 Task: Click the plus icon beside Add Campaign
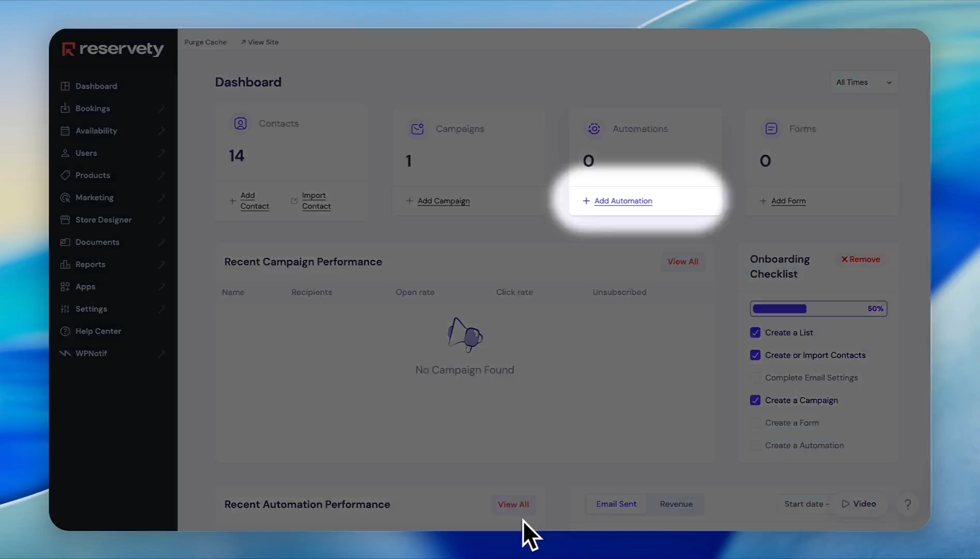[x=409, y=200]
